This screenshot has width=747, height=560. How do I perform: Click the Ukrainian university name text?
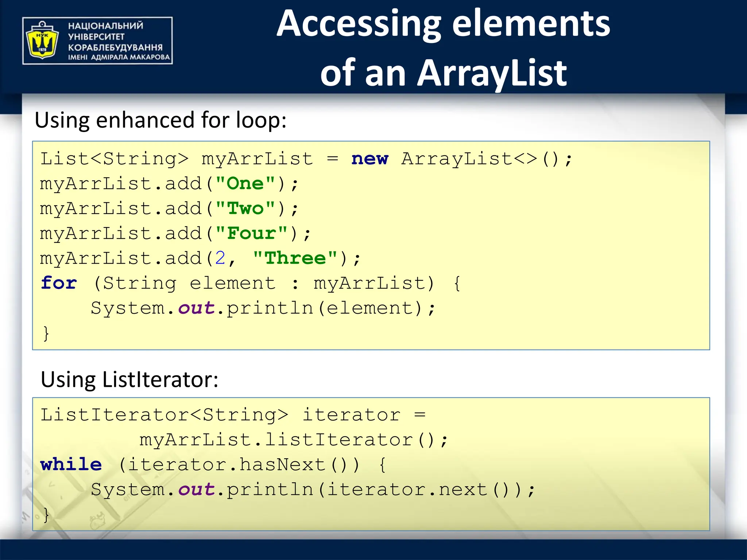pos(119,41)
